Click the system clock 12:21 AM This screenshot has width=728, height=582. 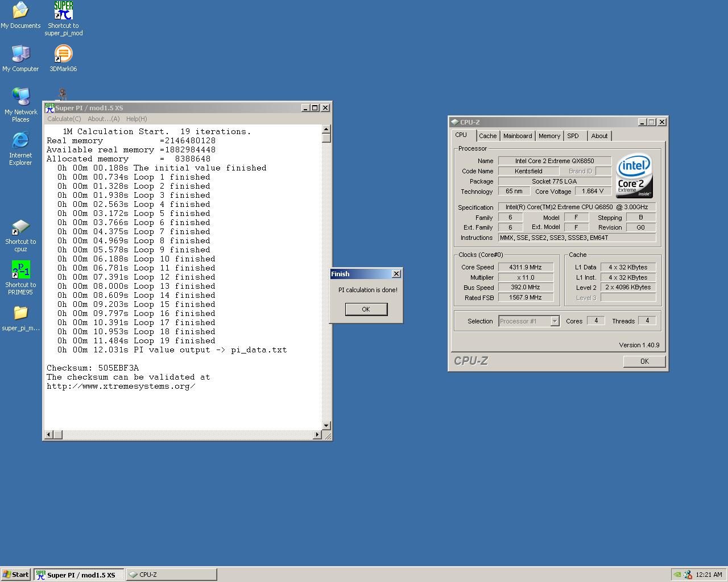[709, 575]
